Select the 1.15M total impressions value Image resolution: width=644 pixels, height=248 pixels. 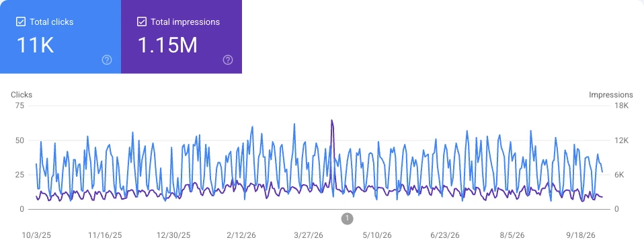[x=167, y=45]
